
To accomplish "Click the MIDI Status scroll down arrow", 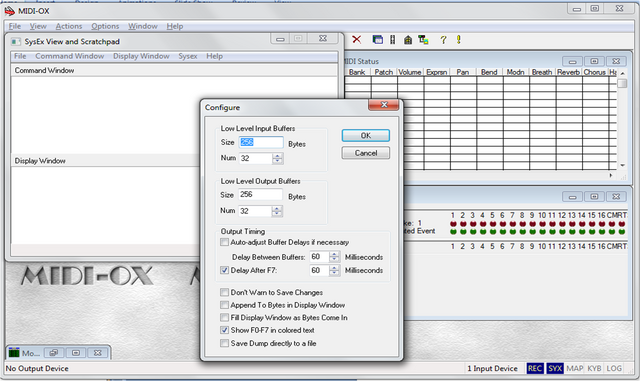I will coord(622,165).
